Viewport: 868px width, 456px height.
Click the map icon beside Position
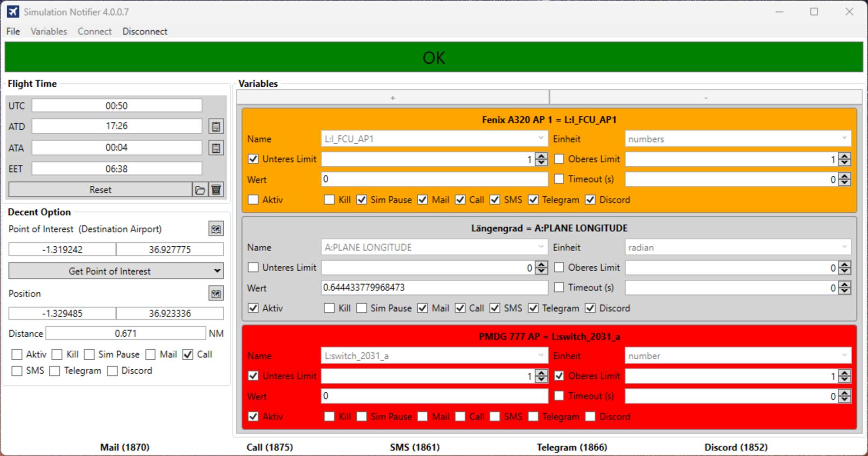click(x=216, y=294)
